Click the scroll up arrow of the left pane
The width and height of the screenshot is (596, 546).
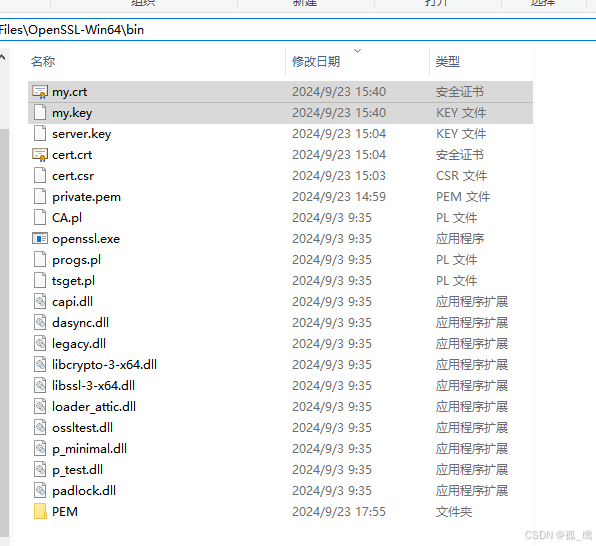point(3,58)
